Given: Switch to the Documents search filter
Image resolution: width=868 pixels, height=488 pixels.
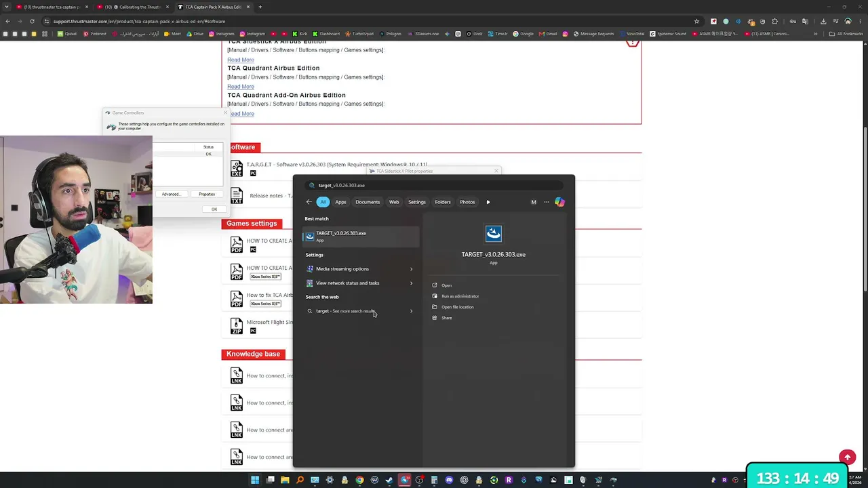Looking at the screenshot, I should coord(368,202).
